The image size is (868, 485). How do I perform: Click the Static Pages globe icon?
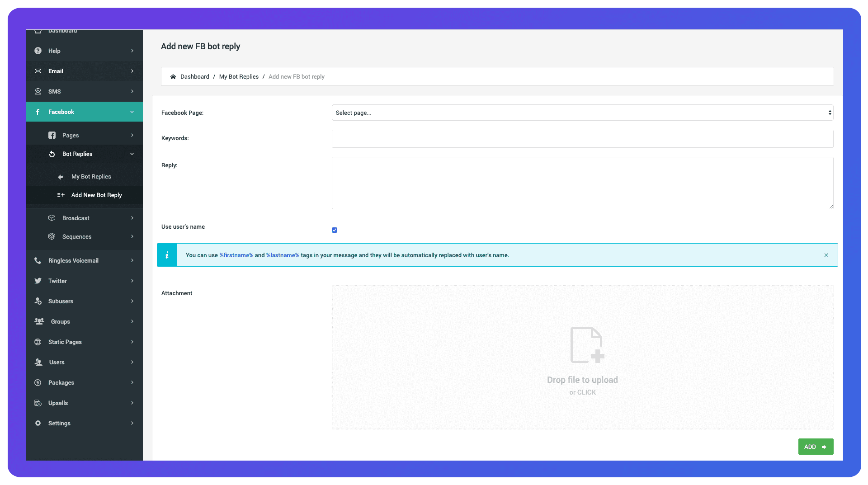(x=38, y=342)
